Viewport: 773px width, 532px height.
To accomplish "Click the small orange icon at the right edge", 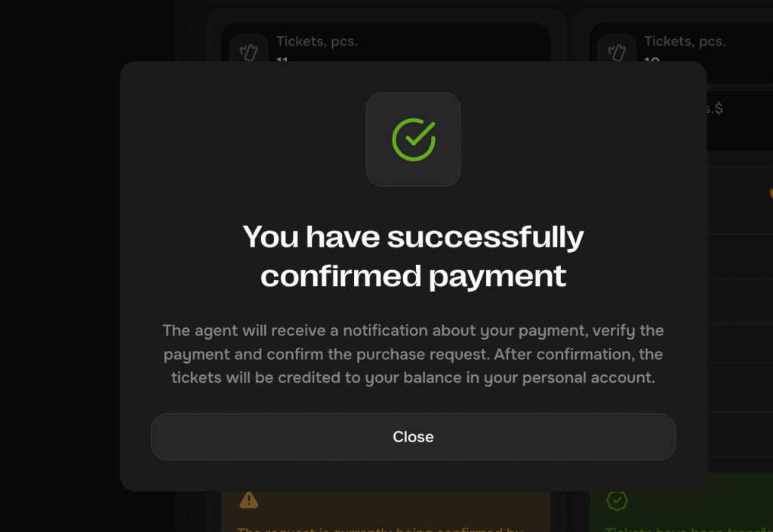I will point(769,192).
